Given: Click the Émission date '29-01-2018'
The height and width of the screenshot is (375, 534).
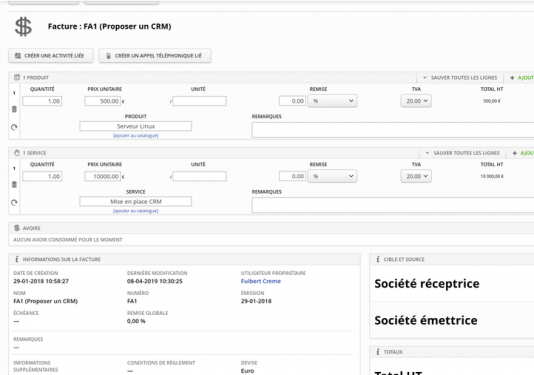Looking at the screenshot, I should pos(256,301).
